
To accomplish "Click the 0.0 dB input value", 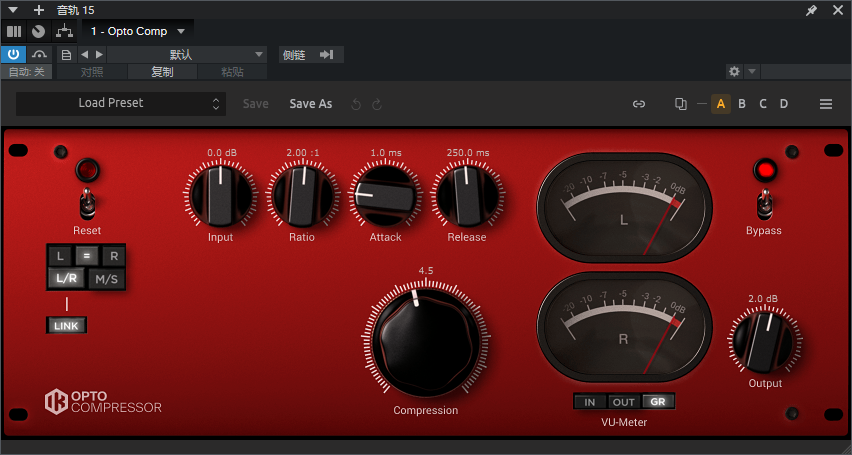I will pyautogui.click(x=222, y=153).
